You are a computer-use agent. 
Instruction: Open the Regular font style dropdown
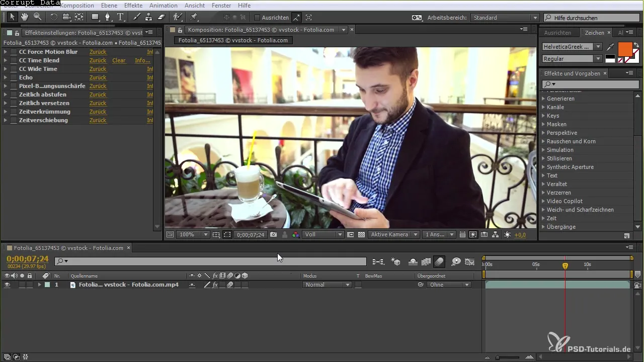click(572, 59)
